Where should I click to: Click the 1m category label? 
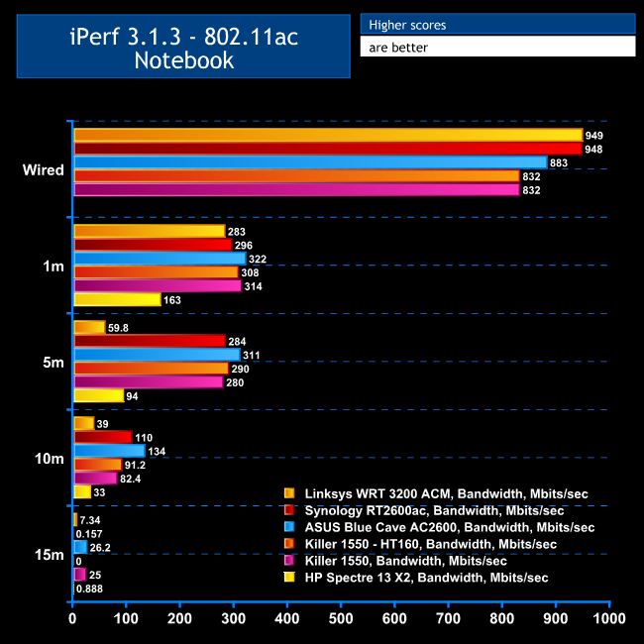coord(54,267)
